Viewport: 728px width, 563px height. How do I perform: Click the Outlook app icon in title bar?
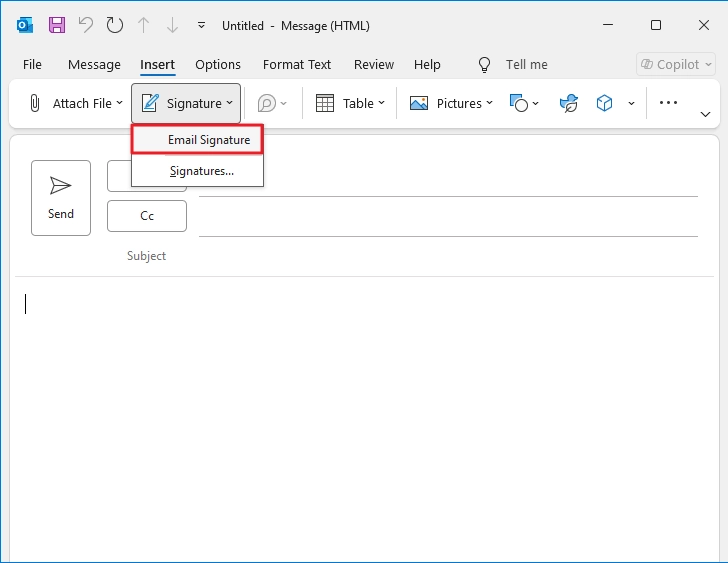coord(25,25)
